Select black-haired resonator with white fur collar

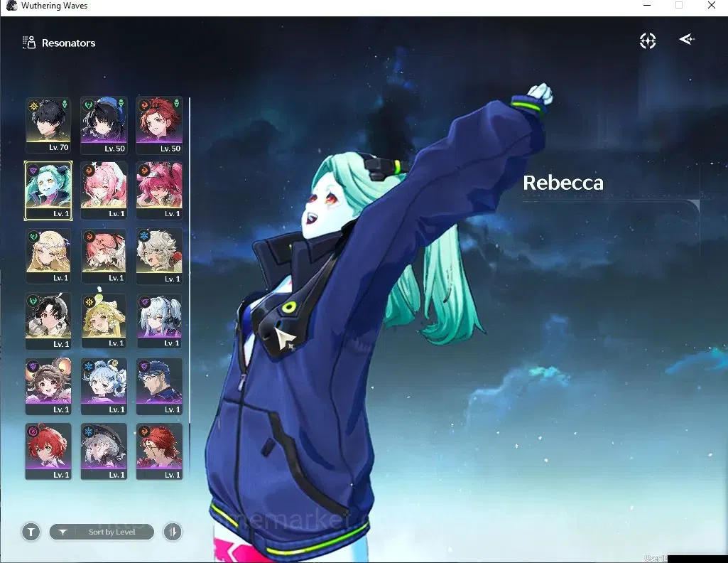click(x=48, y=321)
